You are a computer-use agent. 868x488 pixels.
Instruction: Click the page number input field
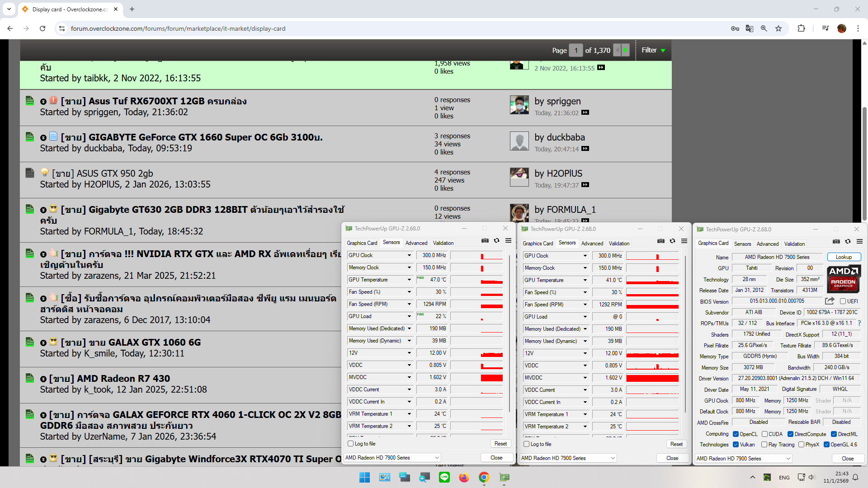pyautogui.click(x=576, y=51)
